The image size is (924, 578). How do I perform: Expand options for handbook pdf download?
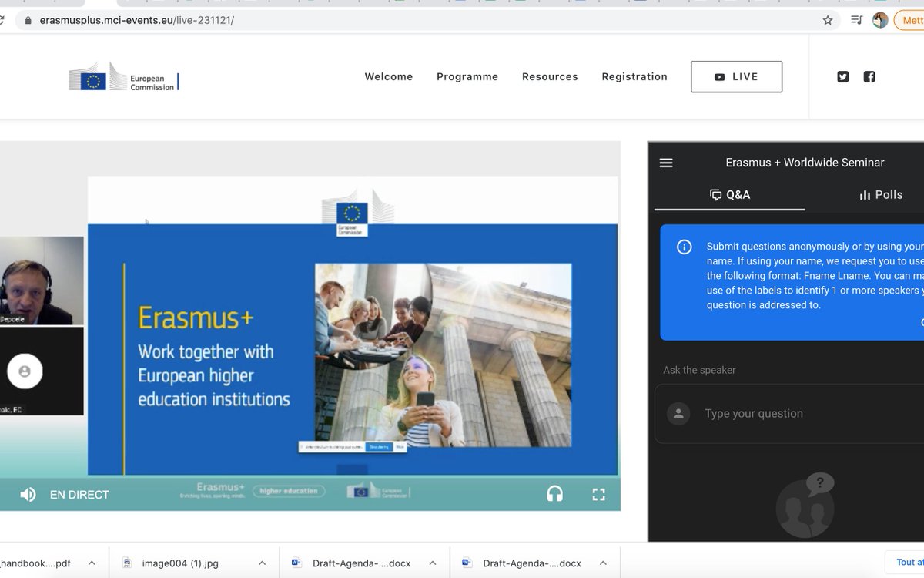click(92, 563)
